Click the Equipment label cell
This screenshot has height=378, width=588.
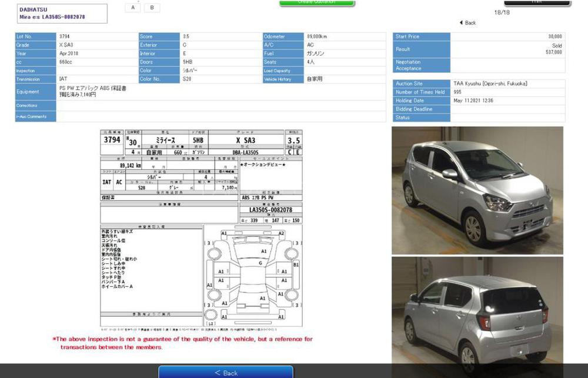(35, 92)
